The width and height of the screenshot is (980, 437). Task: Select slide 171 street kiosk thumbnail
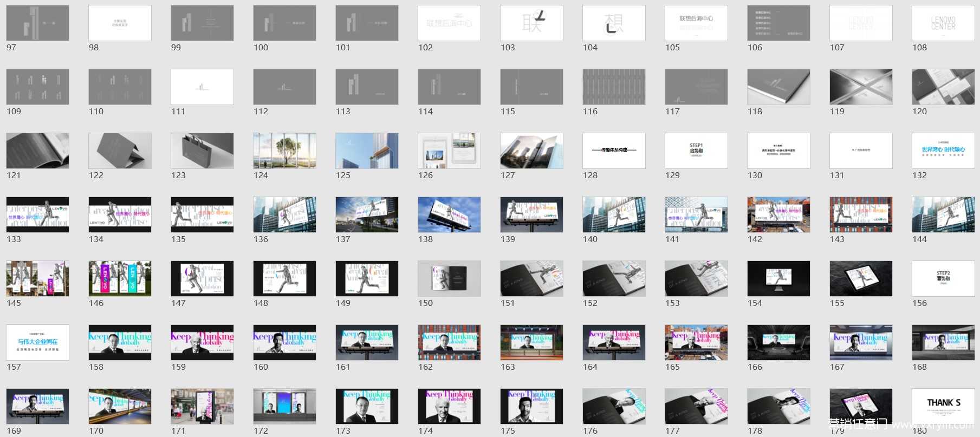click(x=202, y=407)
